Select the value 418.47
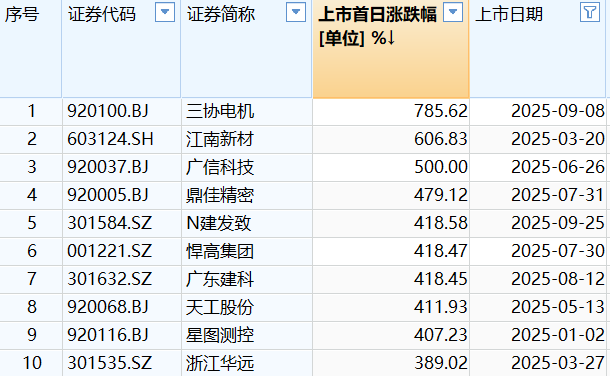Viewport: 610px width, 376px height. coord(440,251)
